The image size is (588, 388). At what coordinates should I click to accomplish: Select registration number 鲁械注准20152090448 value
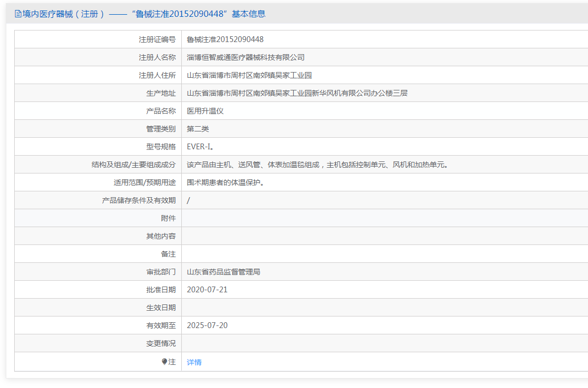click(225, 39)
